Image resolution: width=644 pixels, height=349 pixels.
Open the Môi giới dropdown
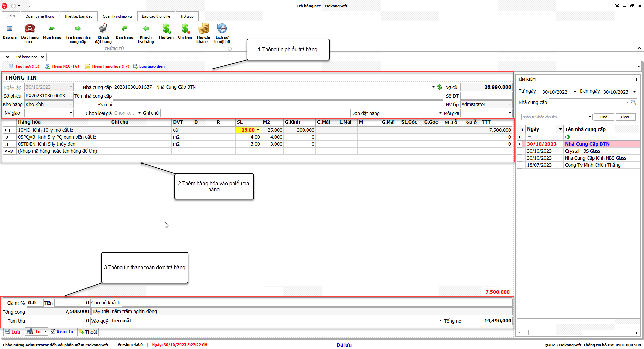(510, 113)
